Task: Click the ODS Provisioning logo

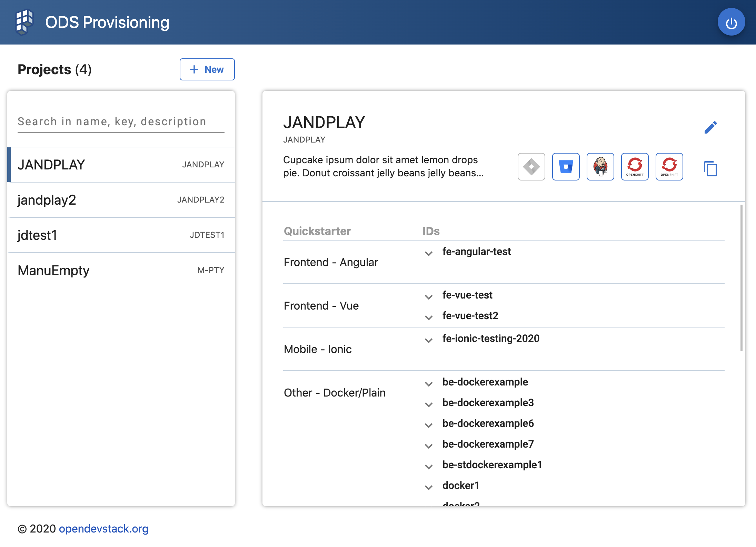Action: 24,22
